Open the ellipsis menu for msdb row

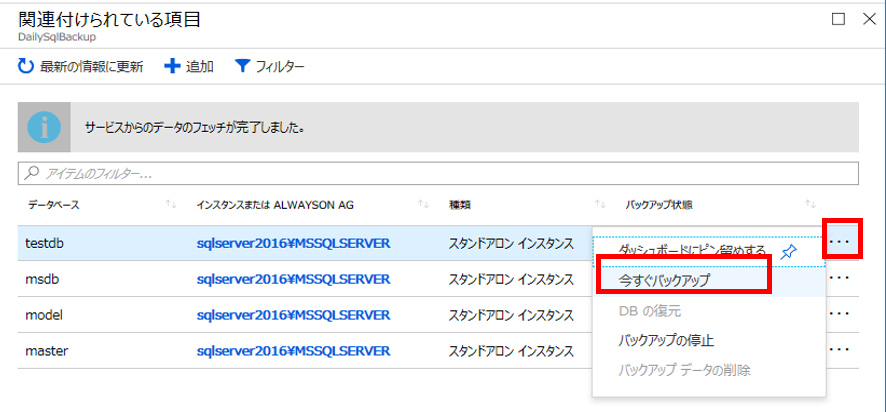pyautogui.click(x=840, y=278)
